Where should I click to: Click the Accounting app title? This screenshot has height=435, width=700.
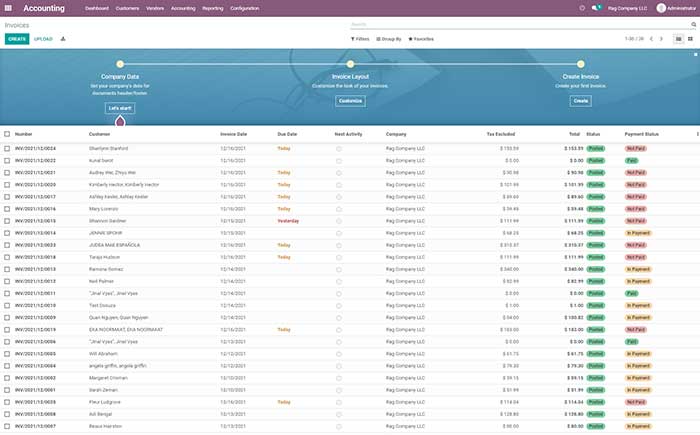click(44, 8)
